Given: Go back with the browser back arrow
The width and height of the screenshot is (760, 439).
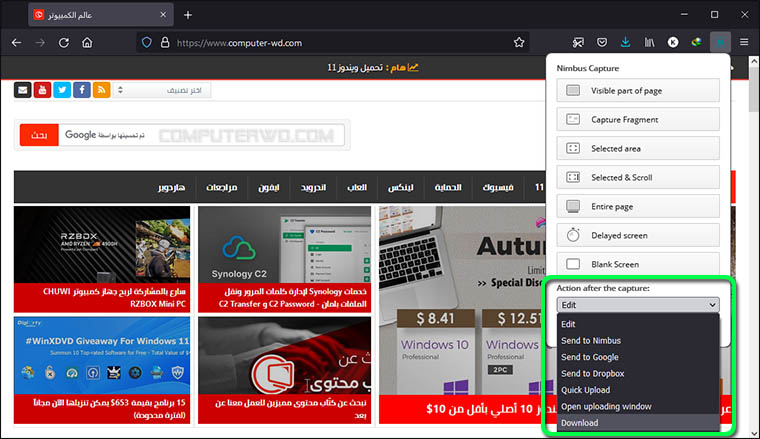Looking at the screenshot, I should pos(16,43).
